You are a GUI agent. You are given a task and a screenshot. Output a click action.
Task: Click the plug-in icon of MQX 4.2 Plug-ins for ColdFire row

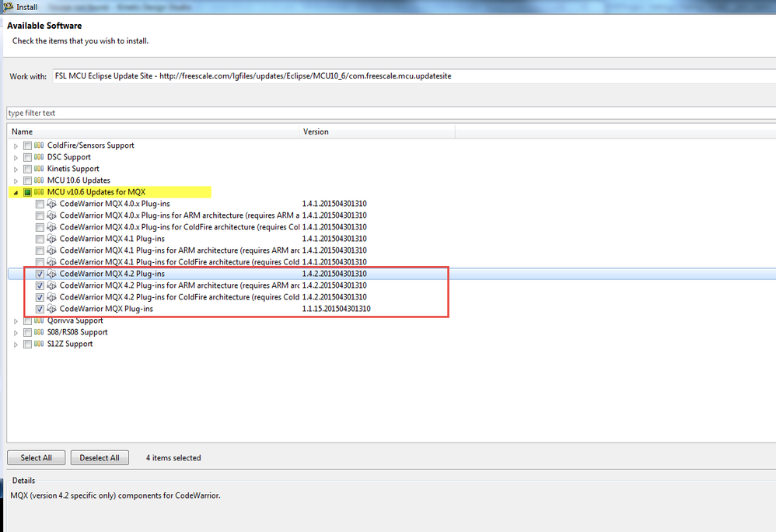click(x=51, y=297)
